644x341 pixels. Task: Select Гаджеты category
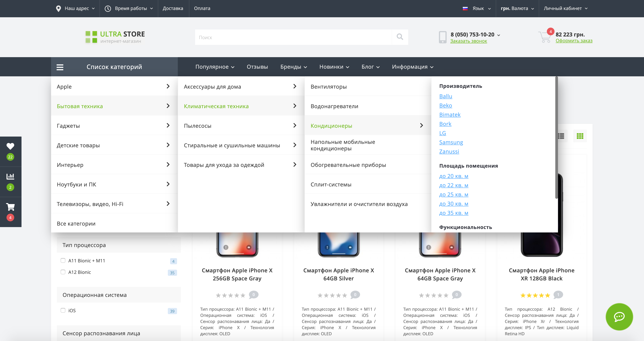(114, 126)
